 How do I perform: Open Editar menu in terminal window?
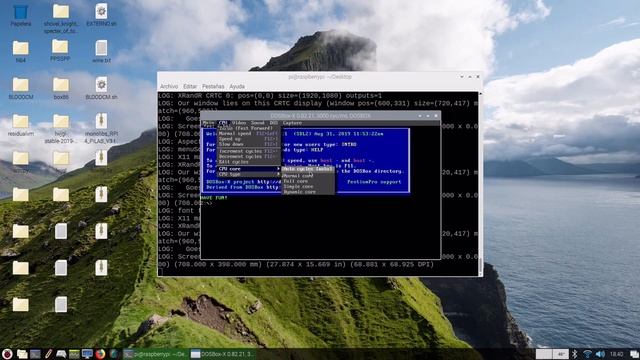(x=190, y=87)
